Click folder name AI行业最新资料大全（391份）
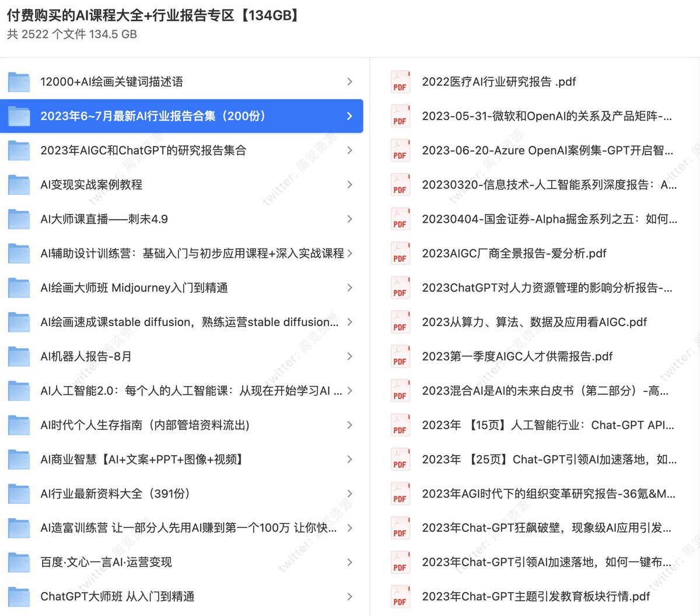This screenshot has height=616, width=700. (116, 494)
